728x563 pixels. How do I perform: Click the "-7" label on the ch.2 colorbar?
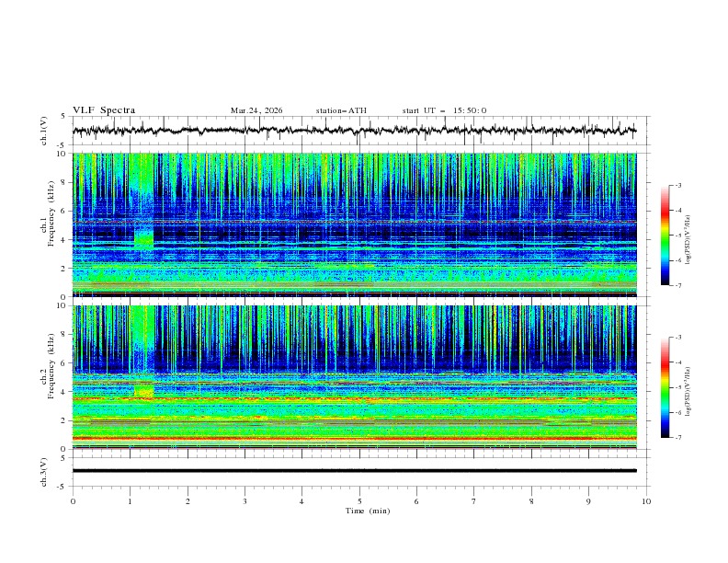[678, 438]
